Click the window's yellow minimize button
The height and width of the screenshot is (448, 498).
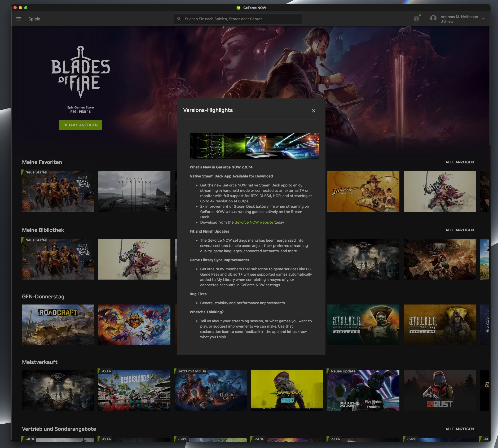(20, 8)
